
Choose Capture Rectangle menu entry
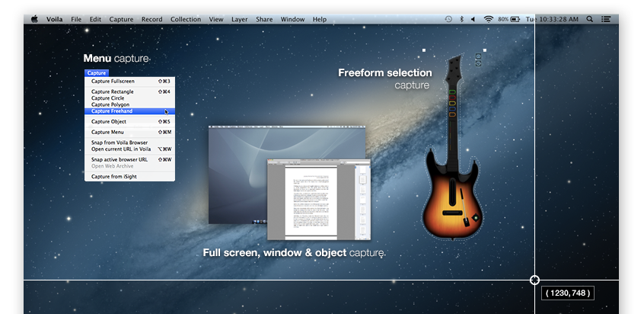tap(129, 91)
